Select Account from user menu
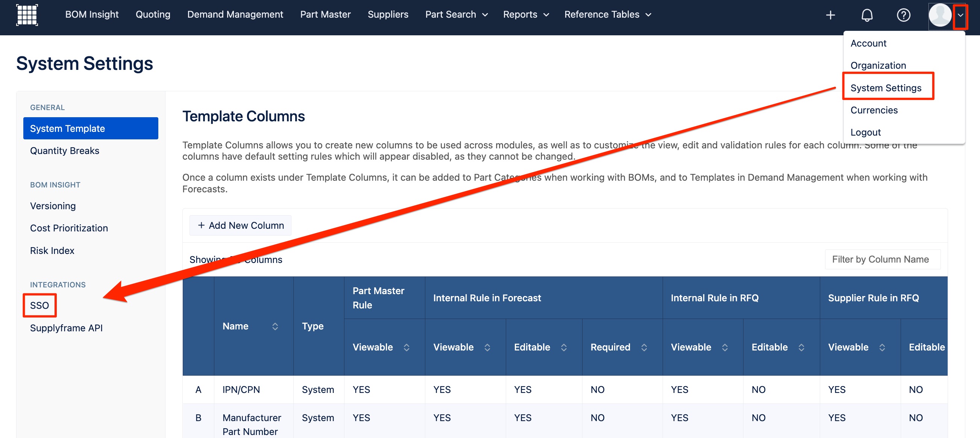The width and height of the screenshot is (980, 438). 869,43
